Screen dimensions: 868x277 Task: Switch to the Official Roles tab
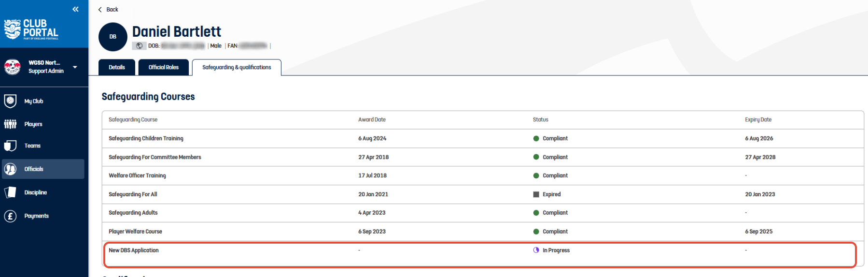click(x=164, y=67)
